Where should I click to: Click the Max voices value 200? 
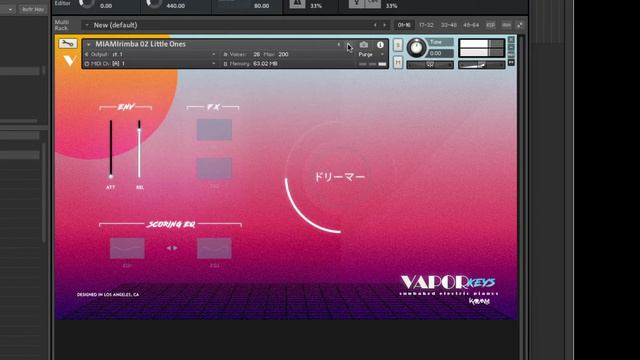[283, 54]
